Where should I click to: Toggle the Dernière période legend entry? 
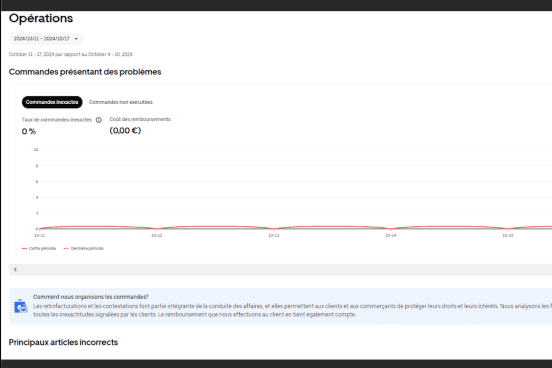pyautogui.click(x=83, y=249)
